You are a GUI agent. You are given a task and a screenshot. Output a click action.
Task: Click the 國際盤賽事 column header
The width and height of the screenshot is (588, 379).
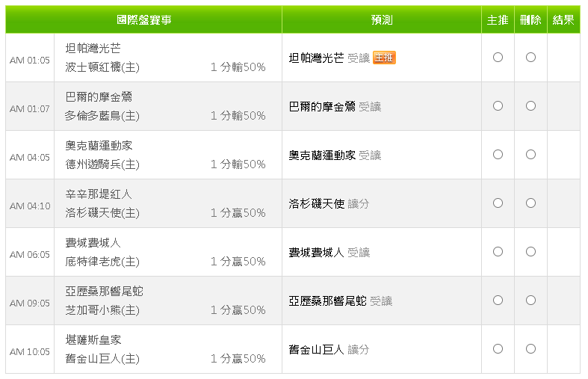[x=144, y=19]
